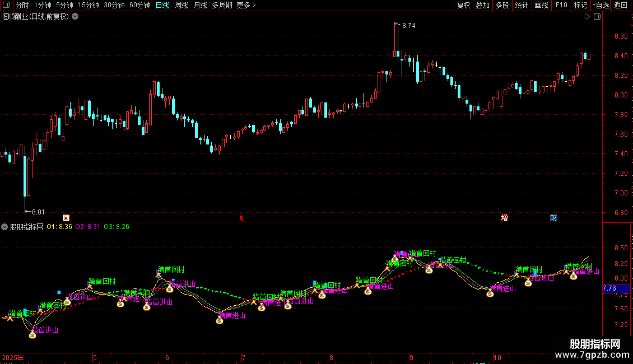
Task: Click the blue 财 event marker
Action: tap(553, 218)
